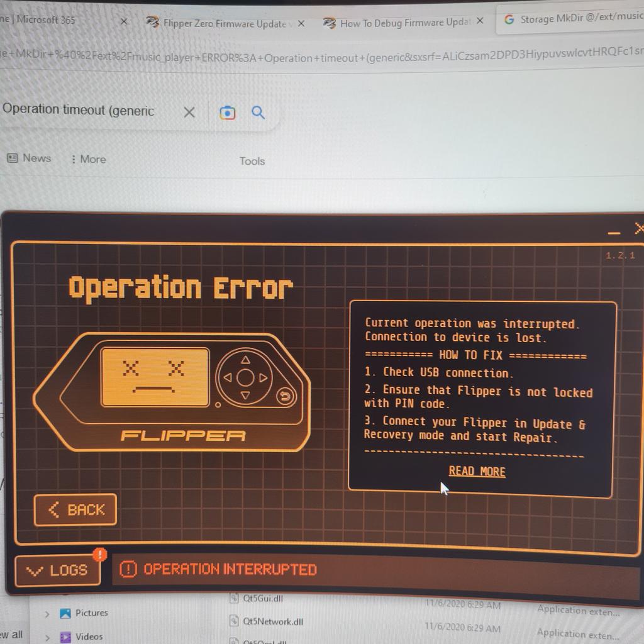This screenshot has width=644, height=644.
Task: Open Google Lens camera search icon
Action: 227,113
